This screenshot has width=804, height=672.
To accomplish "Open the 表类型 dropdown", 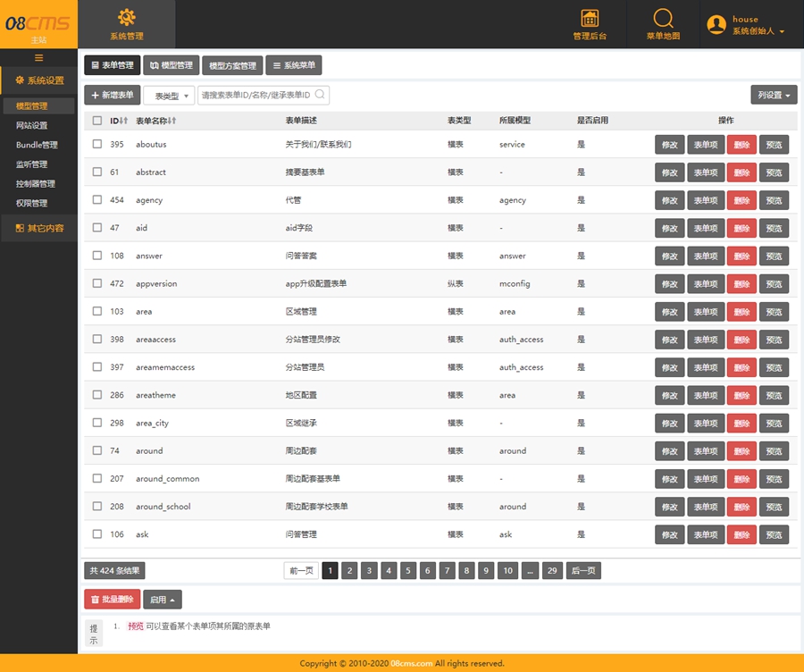I will tap(168, 95).
